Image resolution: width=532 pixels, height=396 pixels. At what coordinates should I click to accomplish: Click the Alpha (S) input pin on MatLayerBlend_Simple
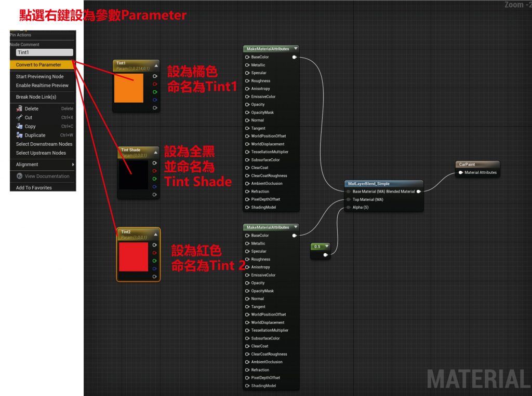pos(348,208)
